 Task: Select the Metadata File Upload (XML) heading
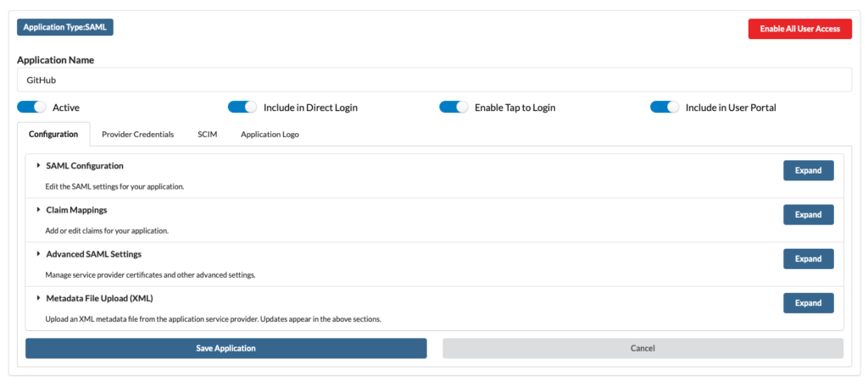point(100,298)
